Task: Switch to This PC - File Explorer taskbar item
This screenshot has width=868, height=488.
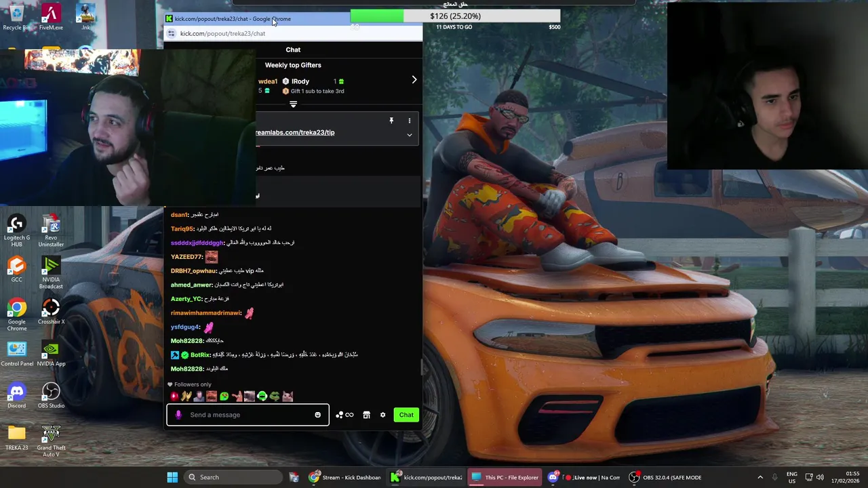Action: click(x=506, y=477)
